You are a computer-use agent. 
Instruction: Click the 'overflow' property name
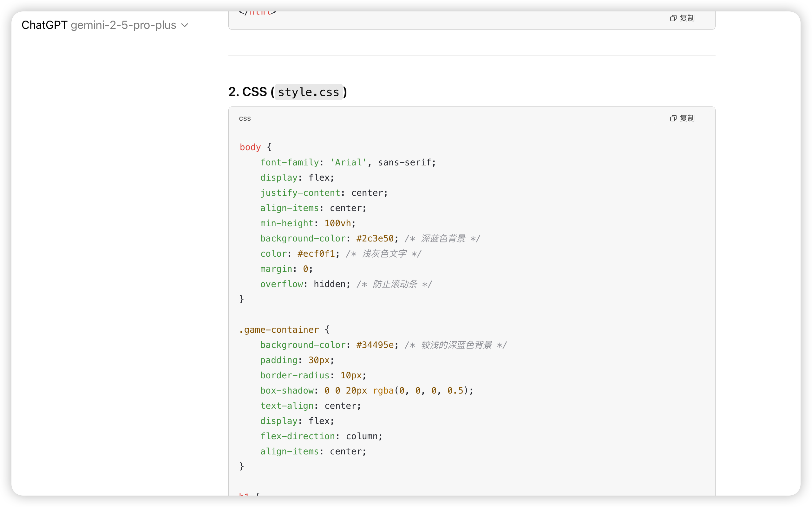(x=282, y=284)
